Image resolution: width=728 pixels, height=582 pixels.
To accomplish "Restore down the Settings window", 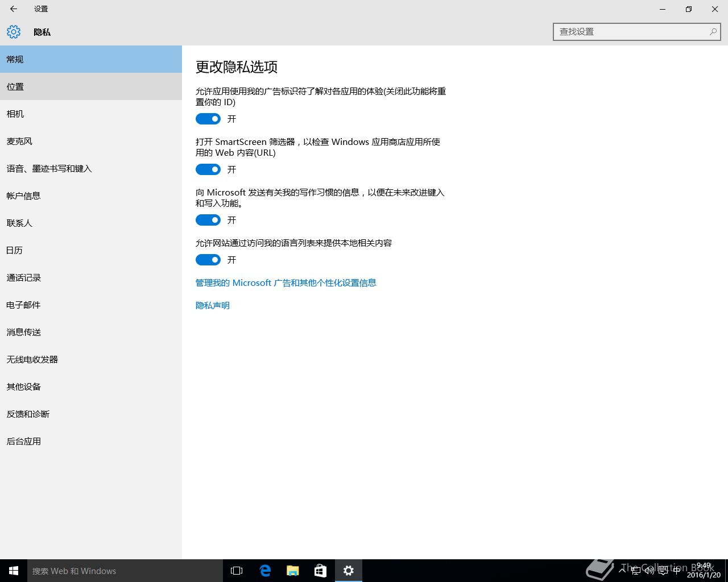I will tap(689, 9).
